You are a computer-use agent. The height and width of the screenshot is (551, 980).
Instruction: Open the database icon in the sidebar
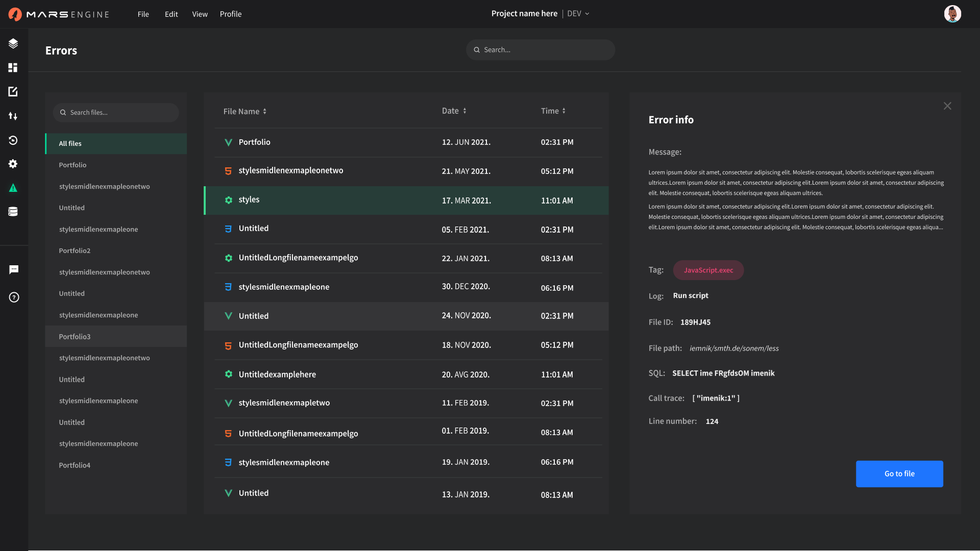[13, 212]
